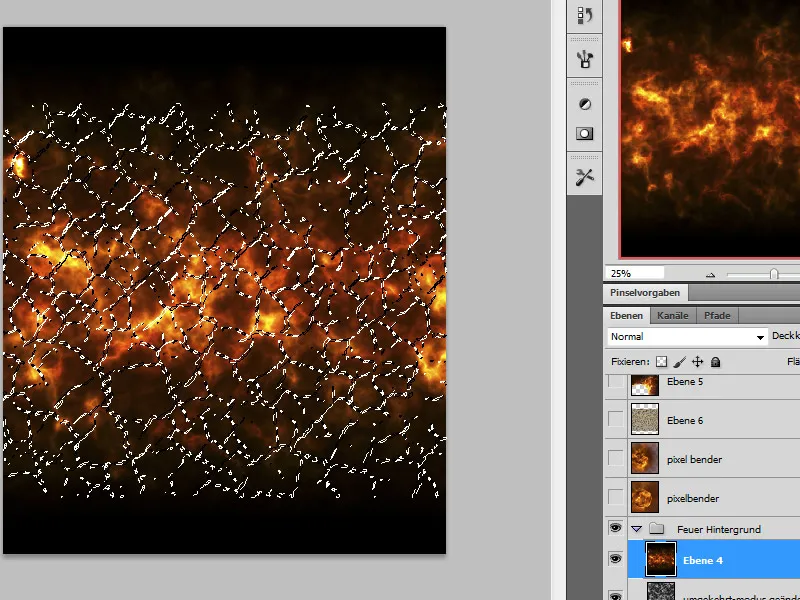The height and width of the screenshot is (600, 800).
Task: Select layer name Ebene 5
Action: coord(685,382)
